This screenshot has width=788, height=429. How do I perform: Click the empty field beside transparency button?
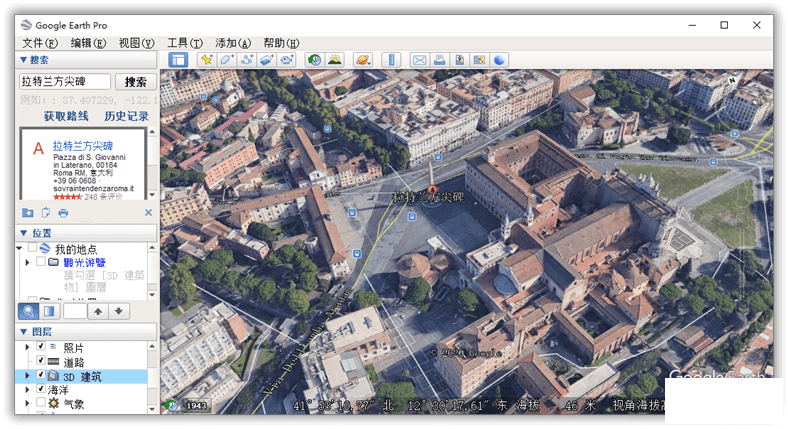75,311
